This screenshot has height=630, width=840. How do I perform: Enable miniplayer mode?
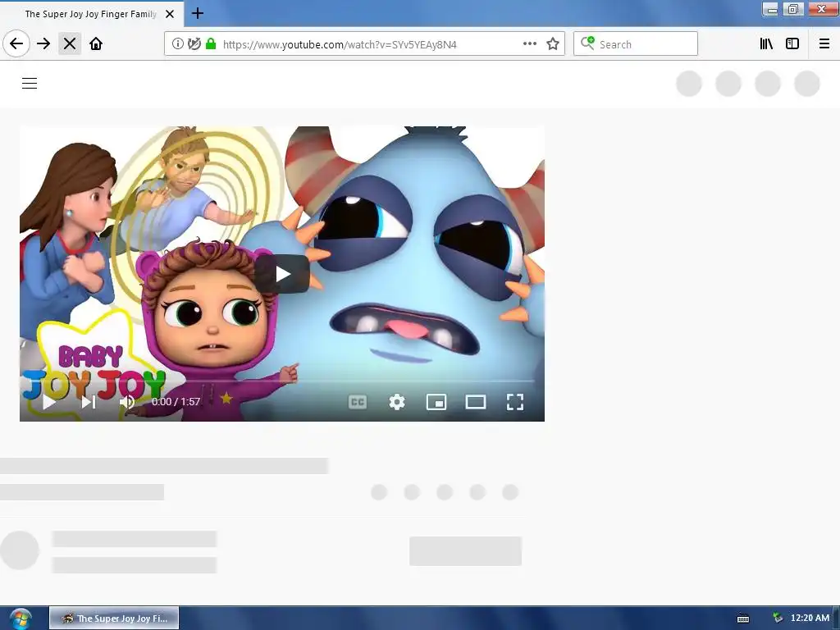pos(436,402)
